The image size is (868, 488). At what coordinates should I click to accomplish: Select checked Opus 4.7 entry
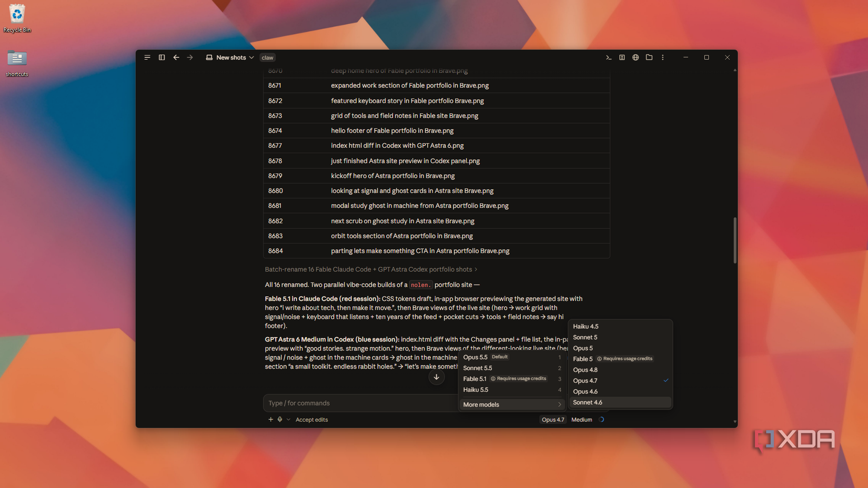(x=620, y=381)
